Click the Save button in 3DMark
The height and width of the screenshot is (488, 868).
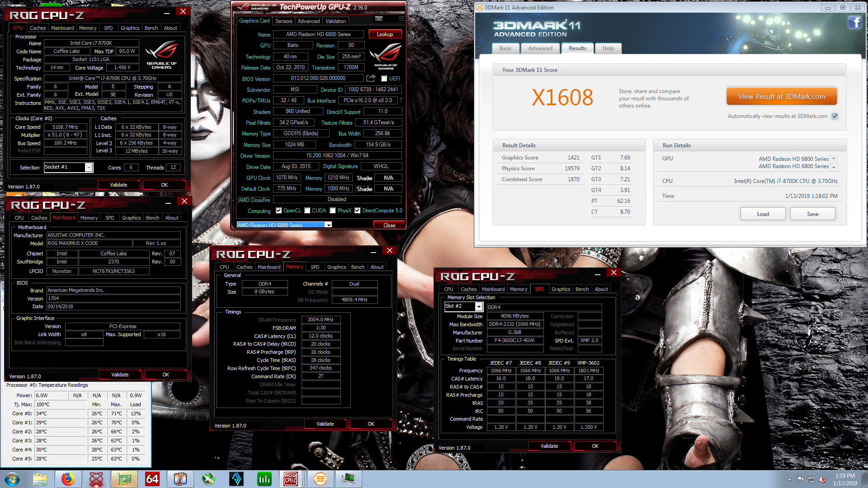point(812,214)
